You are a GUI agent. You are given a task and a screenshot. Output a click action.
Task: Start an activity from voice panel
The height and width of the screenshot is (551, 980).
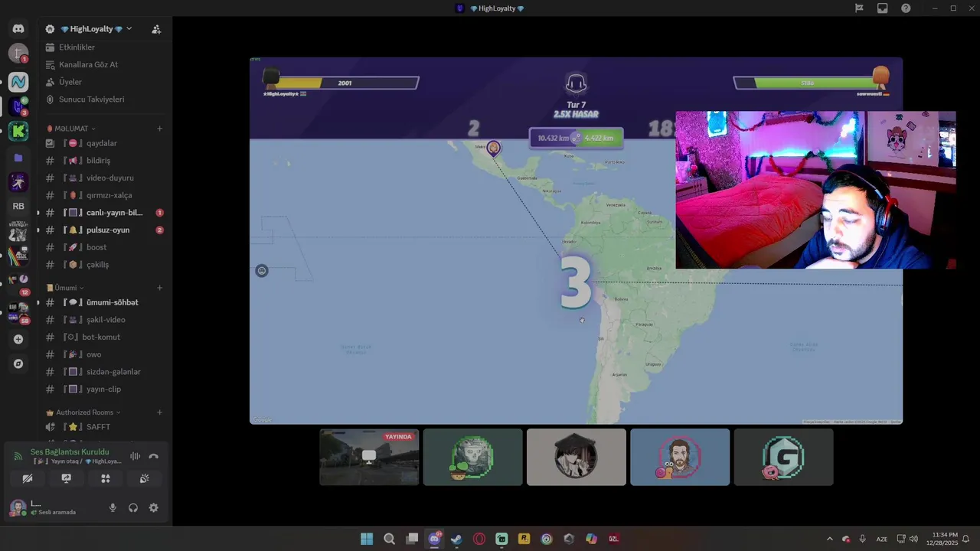click(106, 478)
